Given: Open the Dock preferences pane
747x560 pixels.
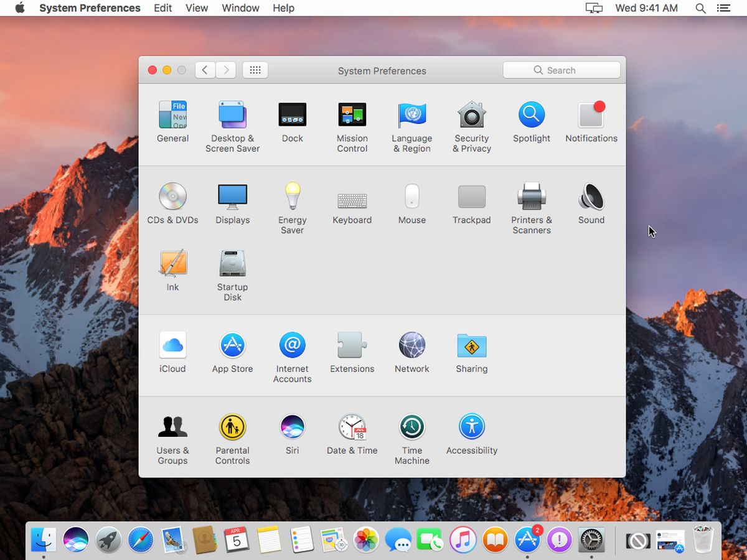Looking at the screenshot, I should [x=292, y=123].
